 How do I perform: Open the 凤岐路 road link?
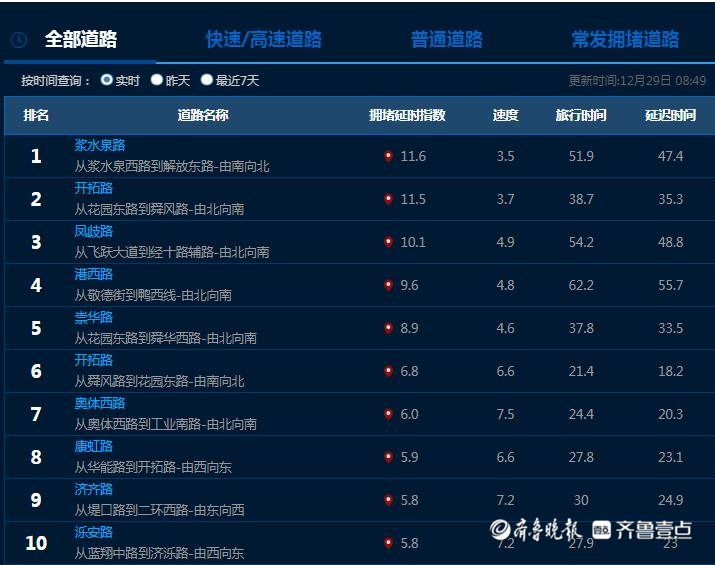[x=93, y=232]
